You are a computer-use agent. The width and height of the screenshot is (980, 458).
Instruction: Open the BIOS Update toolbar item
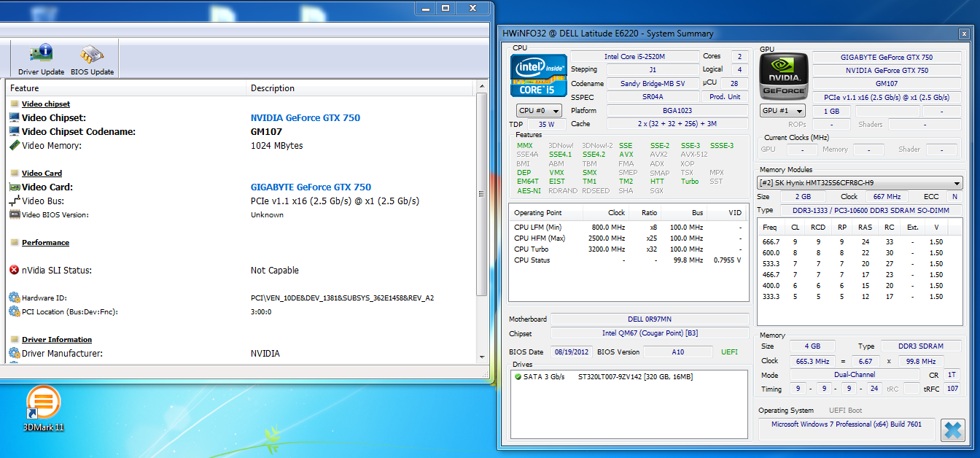92,59
